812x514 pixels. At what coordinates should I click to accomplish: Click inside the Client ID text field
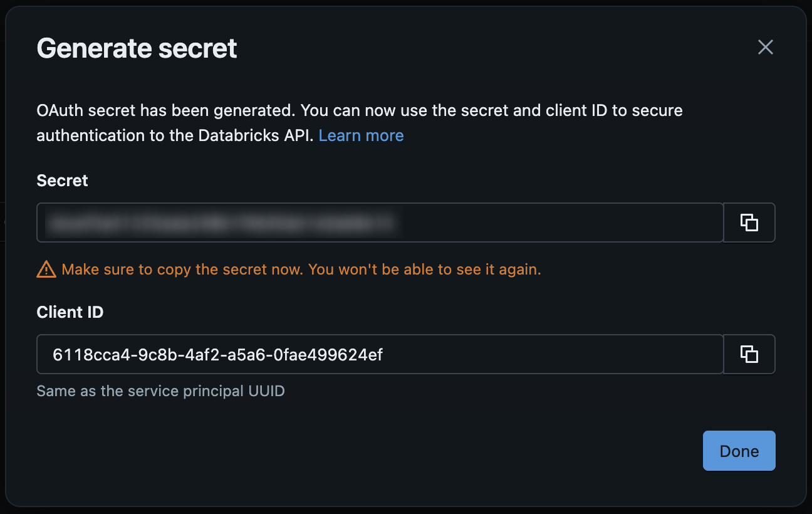point(380,354)
